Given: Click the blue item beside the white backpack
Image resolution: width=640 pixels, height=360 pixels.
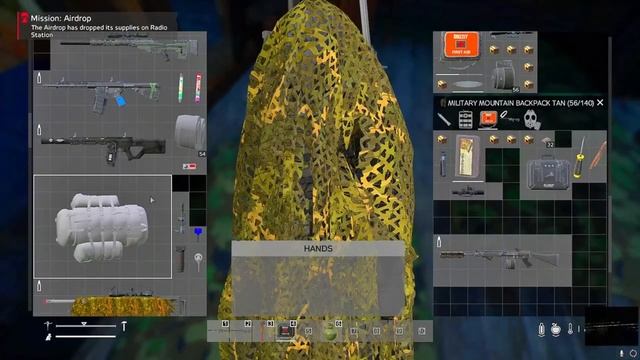Looking at the screenshot, I should pyautogui.click(x=198, y=232).
